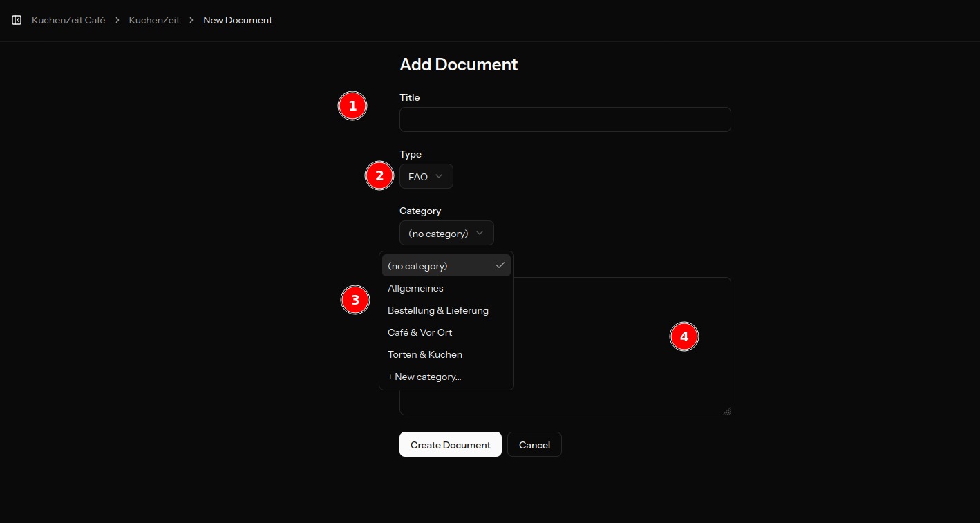
Task: Click the New Document breadcrumb
Action: click(x=238, y=20)
